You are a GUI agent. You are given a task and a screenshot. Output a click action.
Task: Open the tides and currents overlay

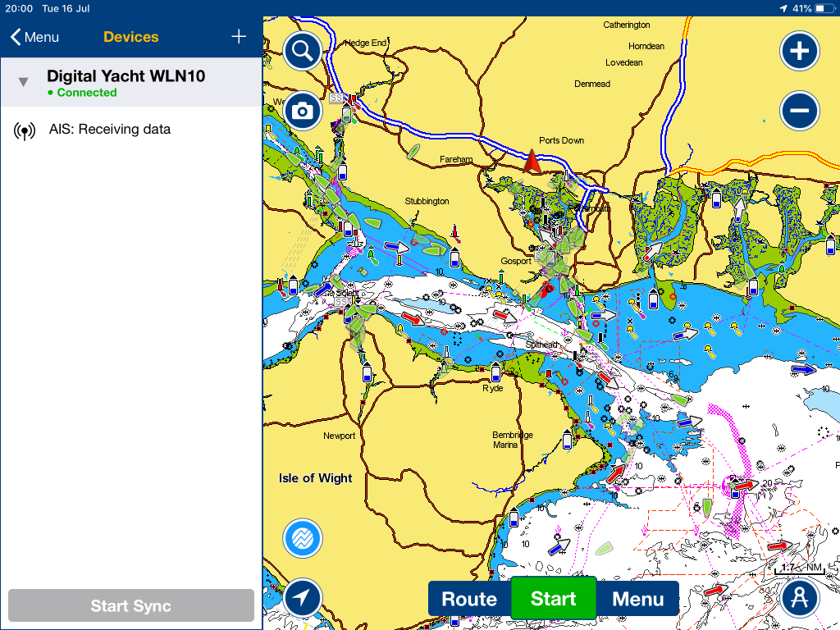tap(302, 538)
